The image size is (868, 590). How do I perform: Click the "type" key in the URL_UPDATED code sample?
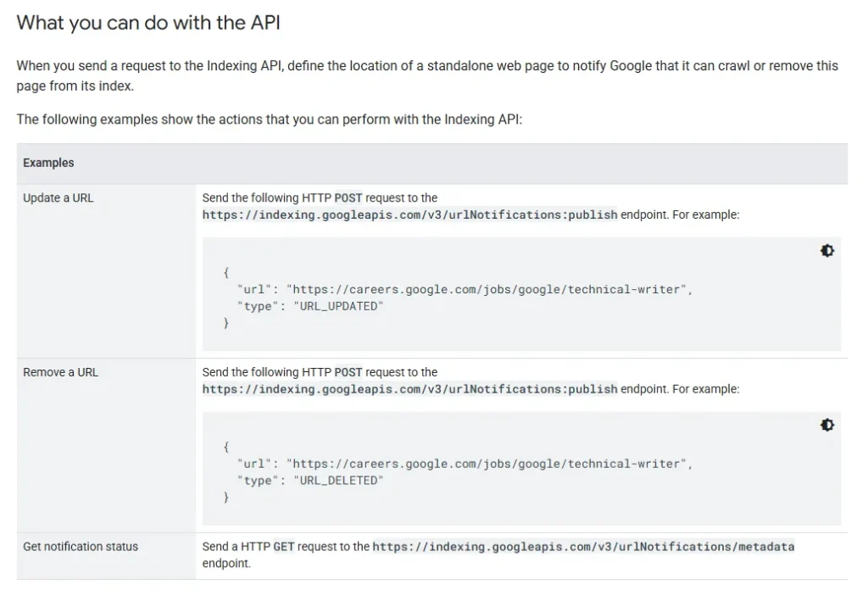258,306
